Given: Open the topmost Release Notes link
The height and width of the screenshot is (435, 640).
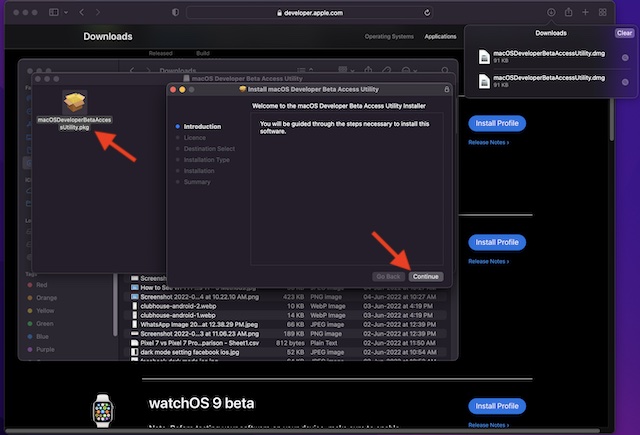Looking at the screenshot, I should click(x=489, y=142).
